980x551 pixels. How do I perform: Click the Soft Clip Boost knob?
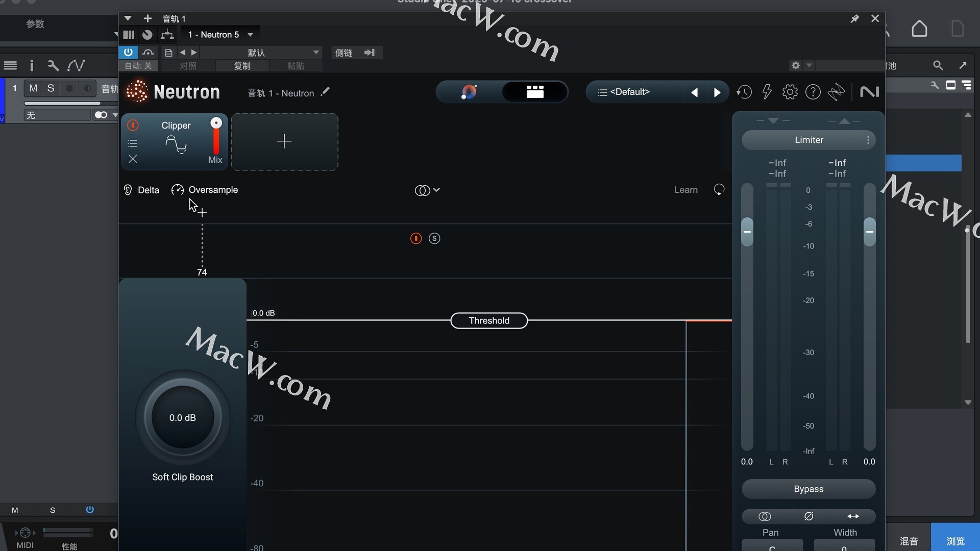click(x=182, y=418)
